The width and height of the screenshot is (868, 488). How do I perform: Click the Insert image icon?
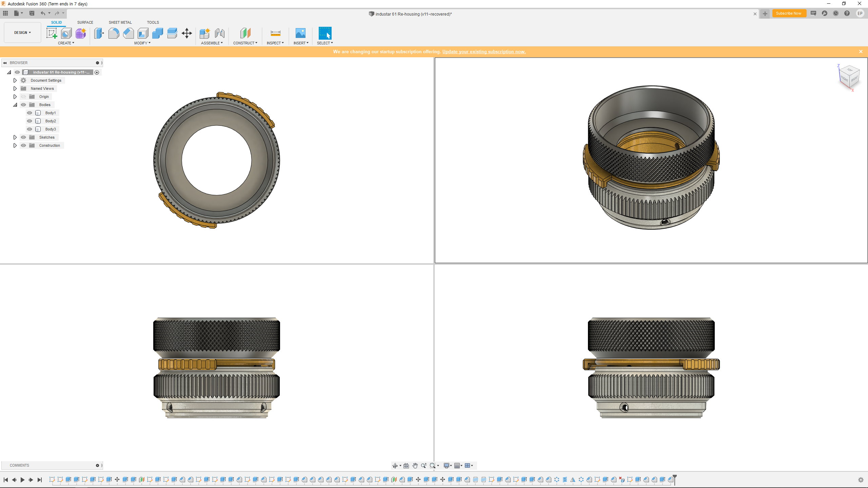pyautogui.click(x=300, y=33)
